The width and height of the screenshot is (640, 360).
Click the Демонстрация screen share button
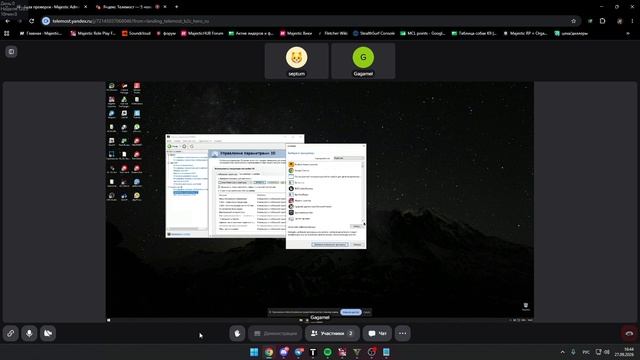click(x=276, y=333)
